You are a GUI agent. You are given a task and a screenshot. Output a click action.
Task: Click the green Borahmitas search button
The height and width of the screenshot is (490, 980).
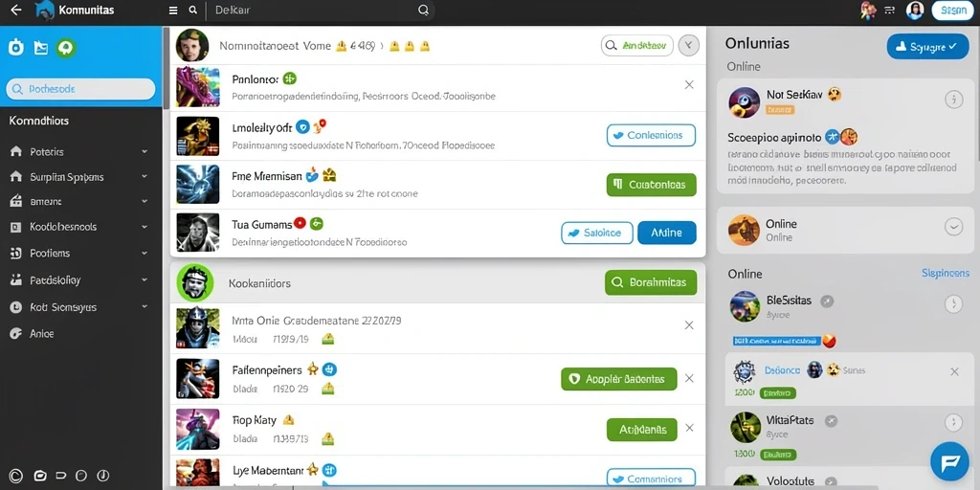point(651,282)
